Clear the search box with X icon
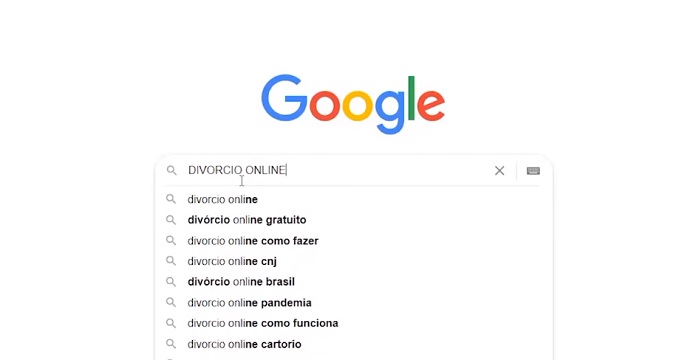 tap(499, 171)
